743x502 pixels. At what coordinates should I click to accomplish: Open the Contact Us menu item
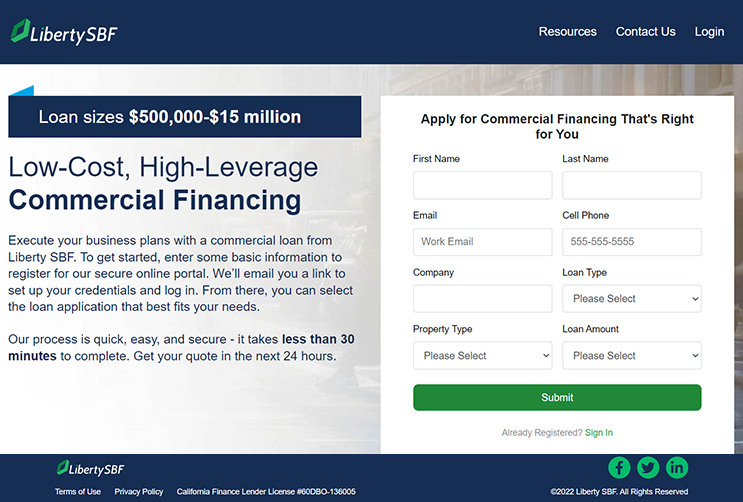pos(645,32)
